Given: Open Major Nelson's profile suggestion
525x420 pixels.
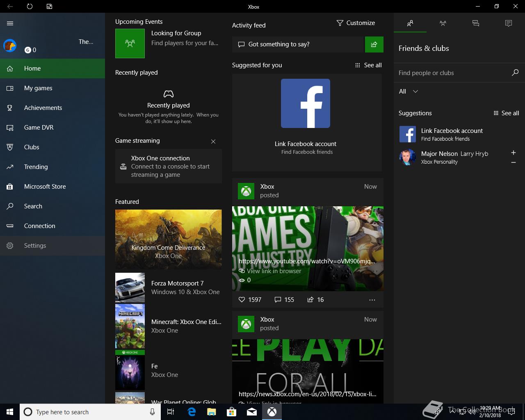Looking at the screenshot, I should click(451, 157).
